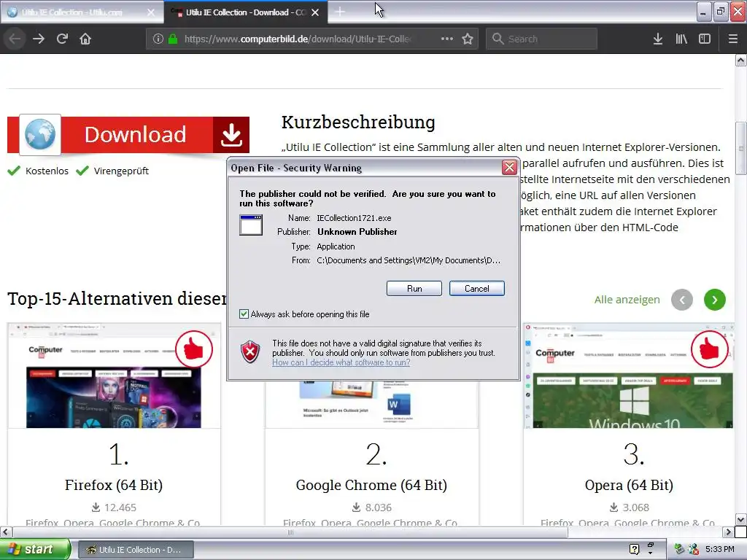
Task: Click the vertical scrollbar down arrow
Action: tap(741, 519)
